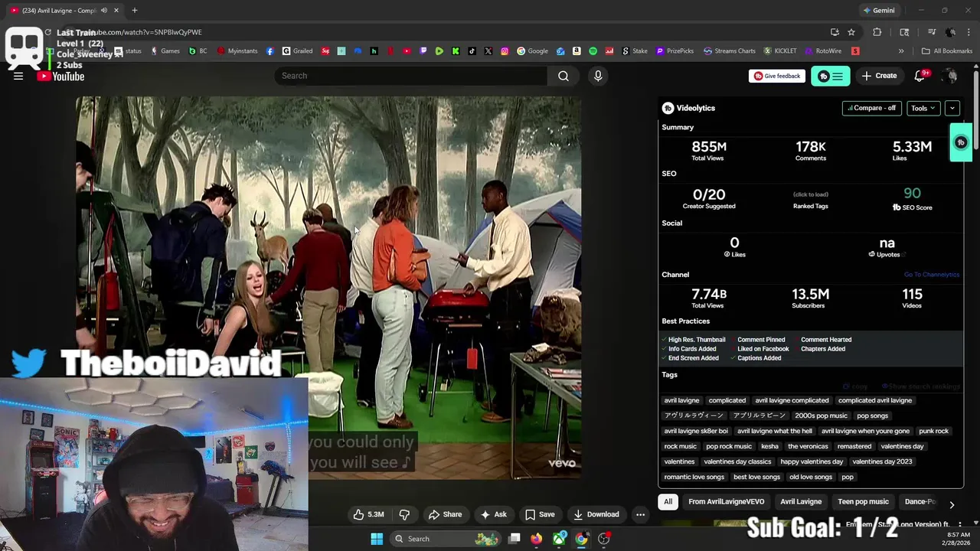The width and height of the screenshot is (980, 551).
Task: Expand more bookmarks chevron
Action: pyautogui.click(x=901, y=51)
